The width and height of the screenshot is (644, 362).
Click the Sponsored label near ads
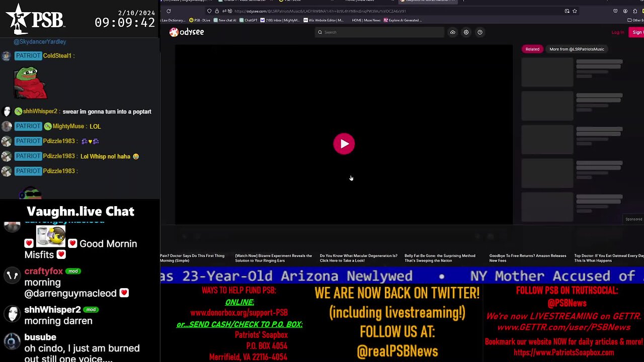pyautogui.click(x=633, y=219)
